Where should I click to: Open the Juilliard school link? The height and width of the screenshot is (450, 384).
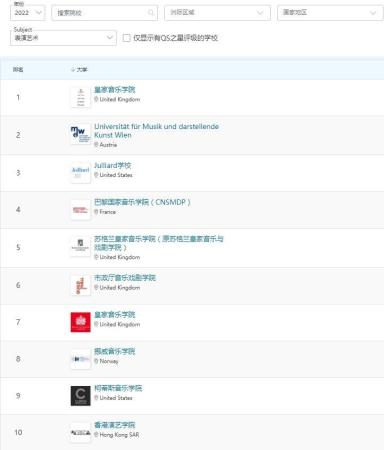[113, 165]
